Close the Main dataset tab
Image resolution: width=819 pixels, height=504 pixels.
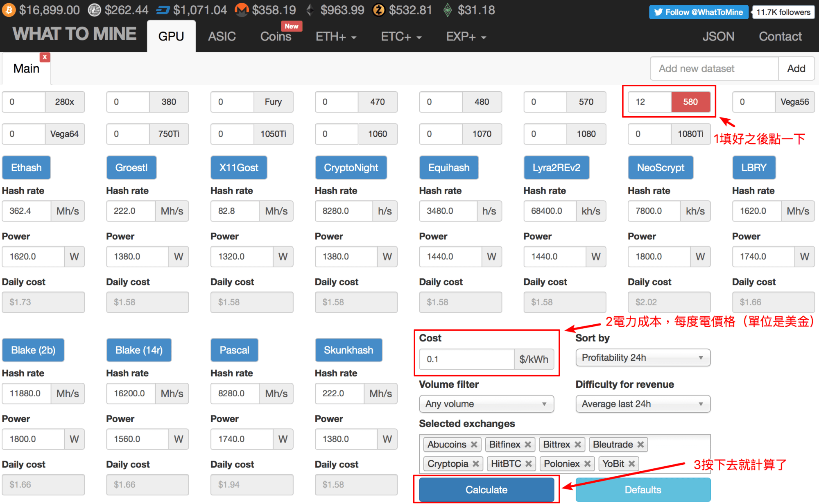click(45, 57)
